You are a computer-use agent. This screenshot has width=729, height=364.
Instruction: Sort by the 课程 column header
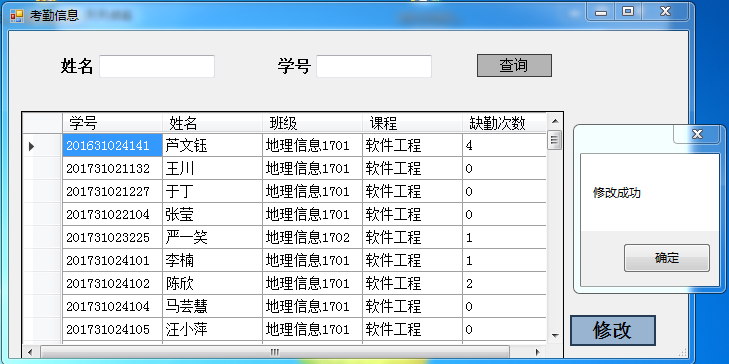(412, 123)
